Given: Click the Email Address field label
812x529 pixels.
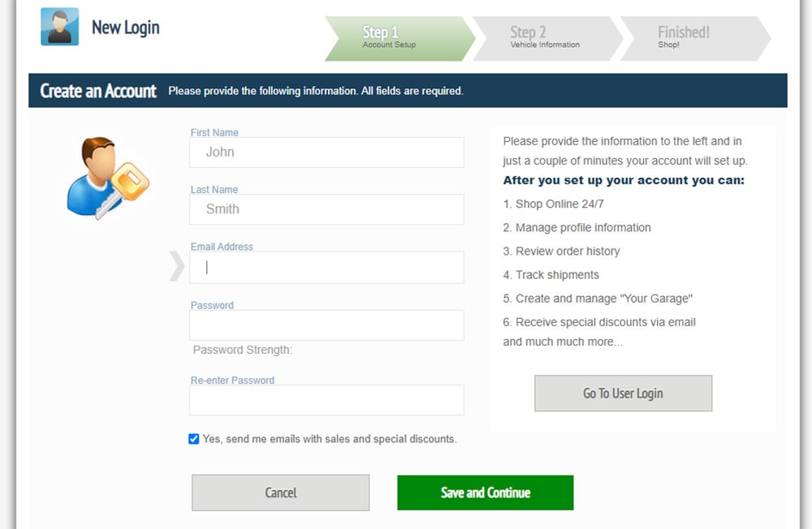Looking at the screenshot, I should pos(222,247).
